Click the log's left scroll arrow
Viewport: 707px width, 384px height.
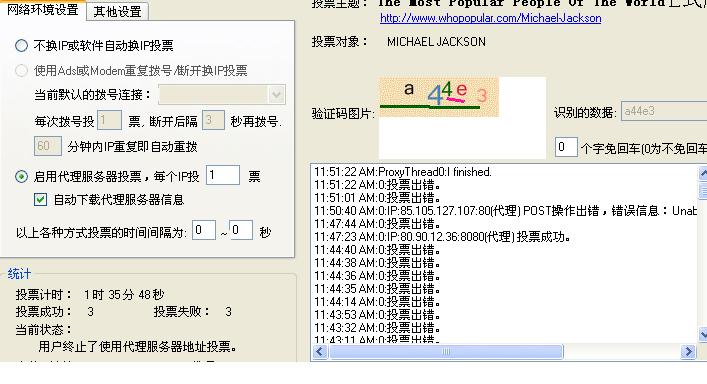point(320,352)
